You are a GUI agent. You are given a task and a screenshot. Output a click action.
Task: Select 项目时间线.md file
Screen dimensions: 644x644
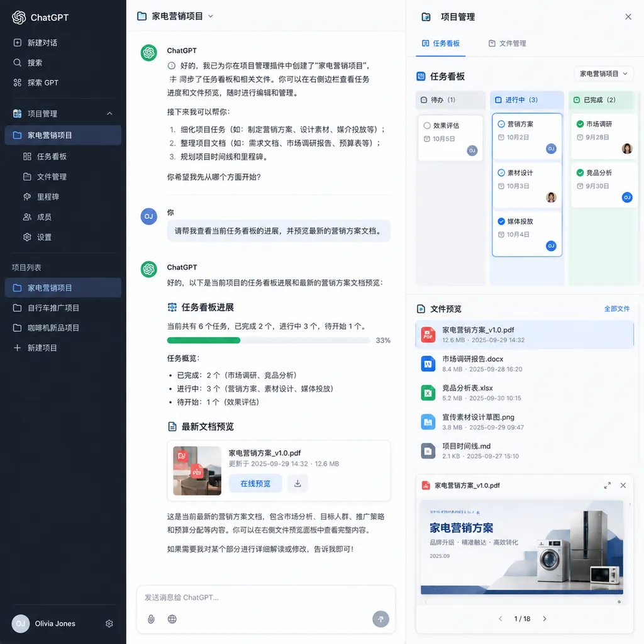click(x=525, y=451)
